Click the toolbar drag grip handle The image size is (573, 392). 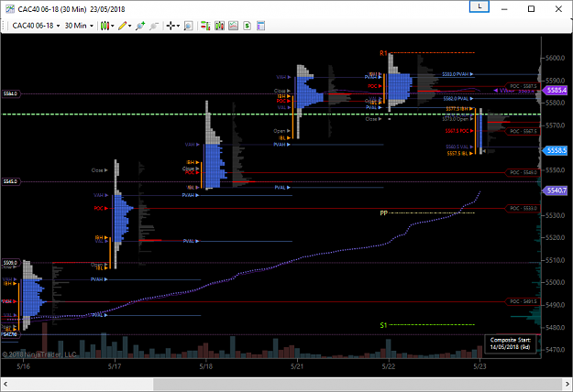coord(5,26)
